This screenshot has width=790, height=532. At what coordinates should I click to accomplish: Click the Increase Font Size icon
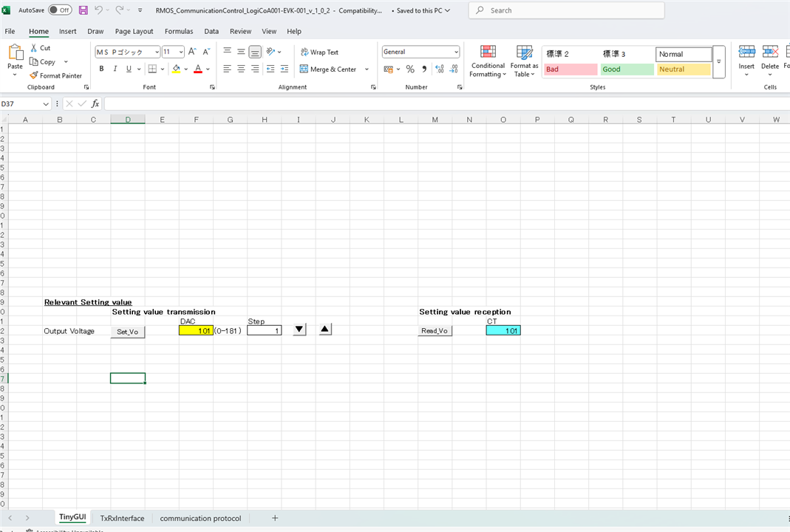[192, 52]
